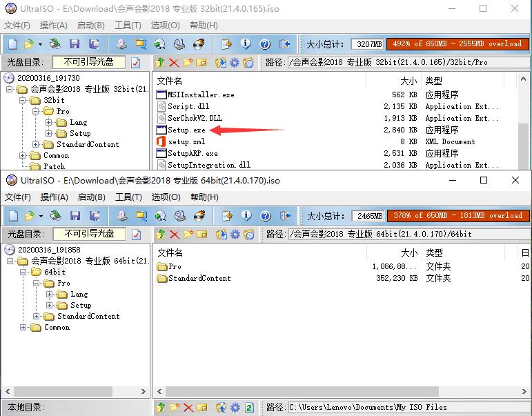
Task: Click orange 378% of 650MB capacity bar
Action: coord(458,215)
